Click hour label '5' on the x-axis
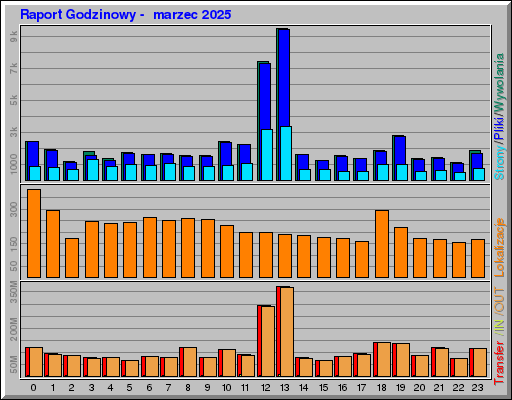 [x=129, y=388]
